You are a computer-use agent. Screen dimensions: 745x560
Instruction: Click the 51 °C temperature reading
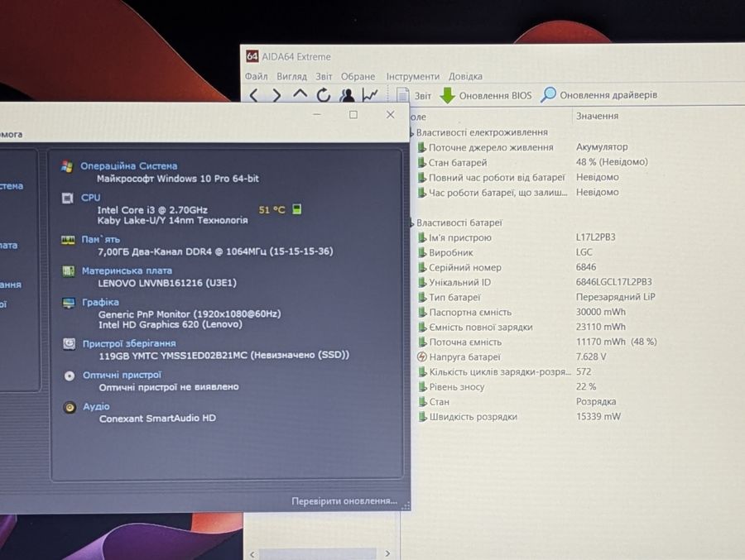coord(272,209)
